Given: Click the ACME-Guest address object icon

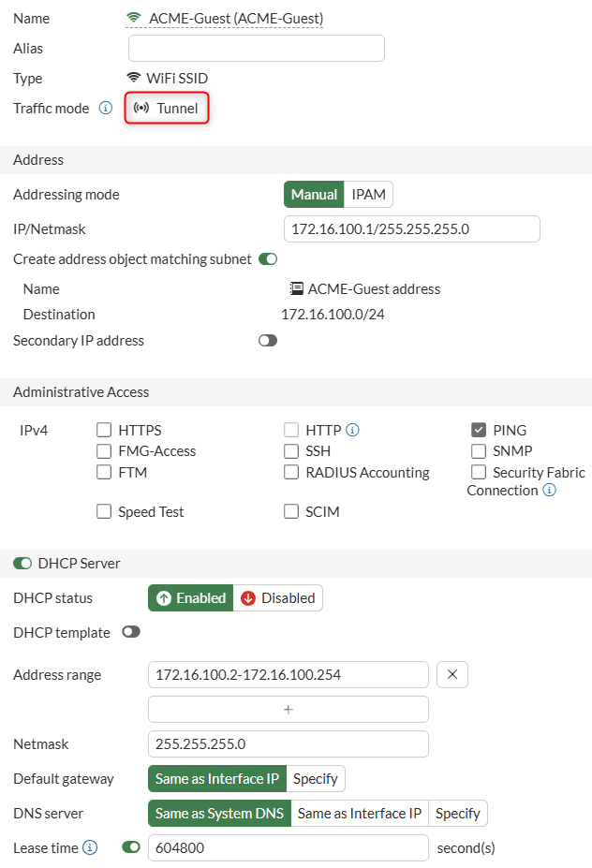Looking at the screenshot, I should pos(297,288).
